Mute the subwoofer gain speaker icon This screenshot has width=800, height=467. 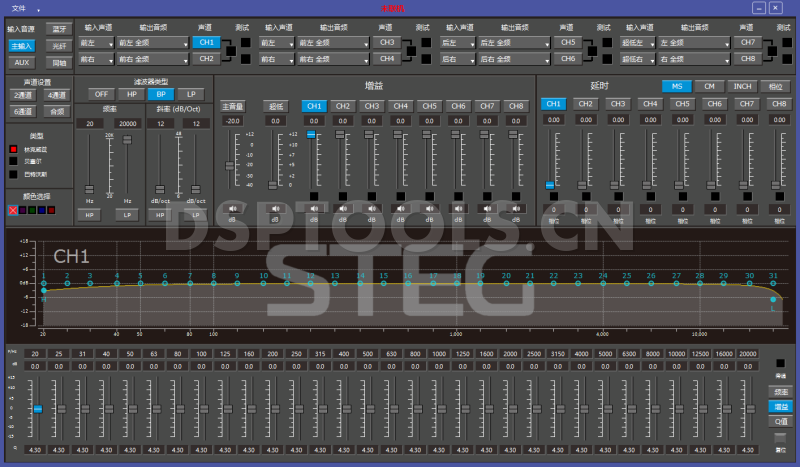tap(276, 209)
